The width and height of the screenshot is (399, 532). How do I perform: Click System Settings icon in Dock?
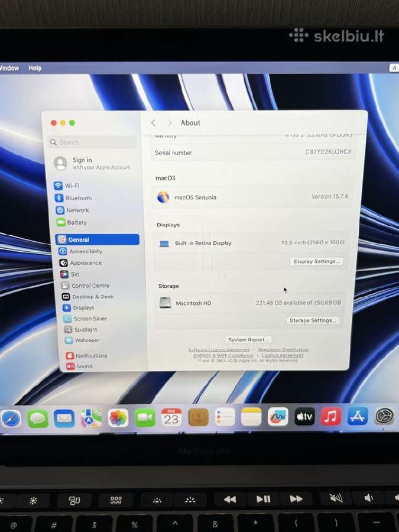[x=384, y=416]
